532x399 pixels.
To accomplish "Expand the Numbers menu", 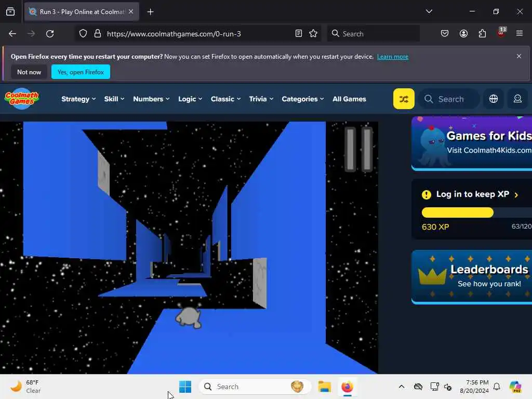I will (151, 99).
